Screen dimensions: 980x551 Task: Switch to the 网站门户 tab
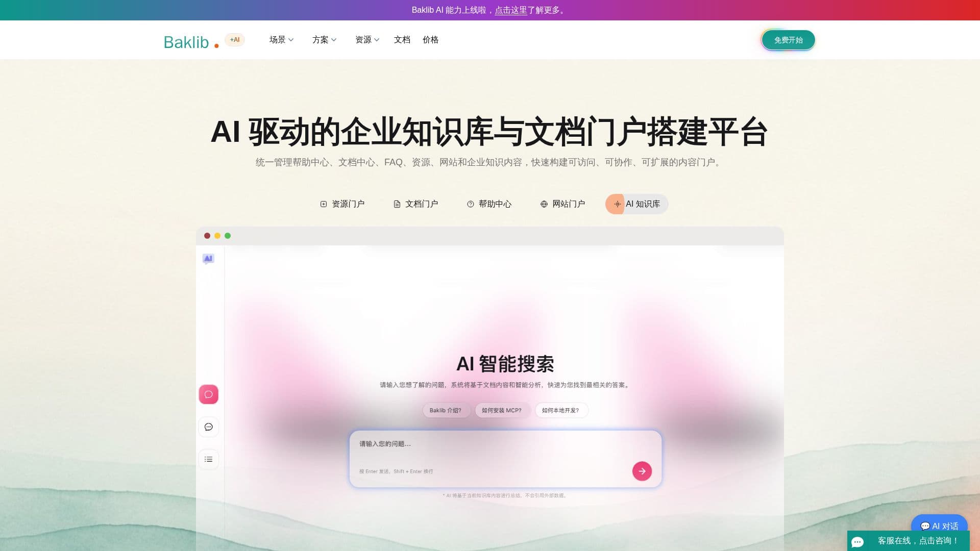pyautogui.click(x=563, y=204)
